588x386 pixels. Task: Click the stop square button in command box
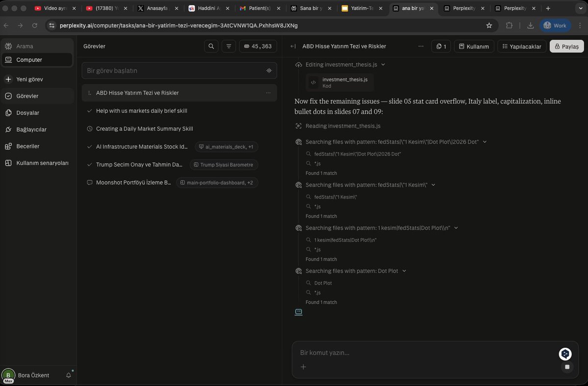point(567,367)
